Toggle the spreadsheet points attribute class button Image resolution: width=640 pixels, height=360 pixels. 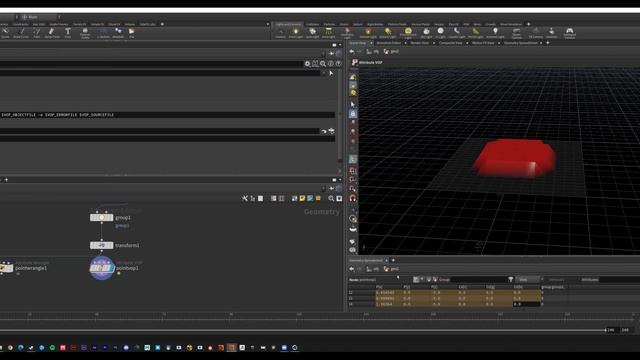pyautogui.click(x=416, y=280)
